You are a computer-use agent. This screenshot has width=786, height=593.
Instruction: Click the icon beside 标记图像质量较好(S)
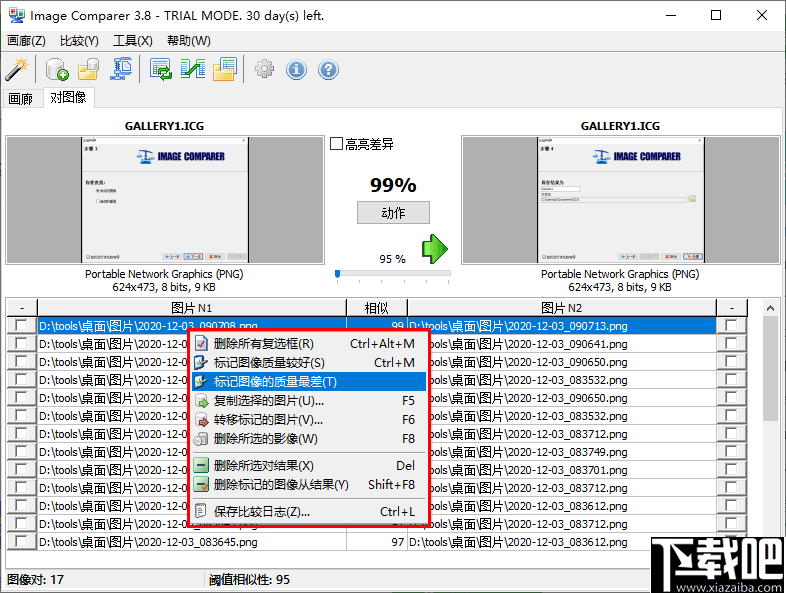[201, 362]
